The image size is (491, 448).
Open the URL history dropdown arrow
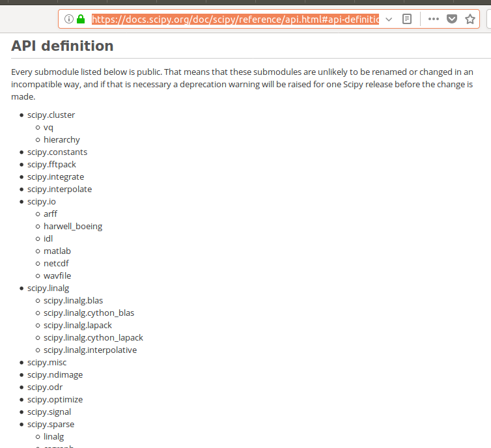(389, 20)
